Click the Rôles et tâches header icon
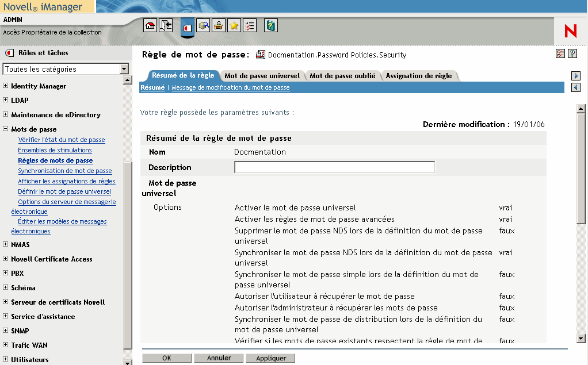Viewport: 588px width, 365px height. click(9, 53)
